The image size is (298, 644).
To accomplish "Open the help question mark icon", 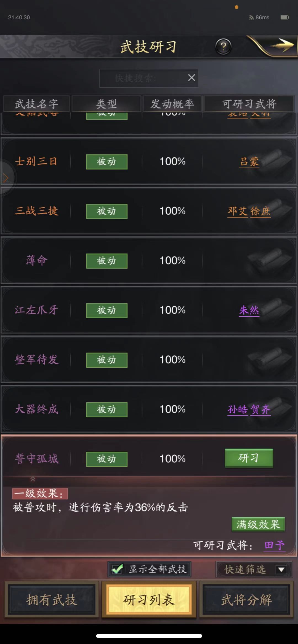I will [223, 47].
